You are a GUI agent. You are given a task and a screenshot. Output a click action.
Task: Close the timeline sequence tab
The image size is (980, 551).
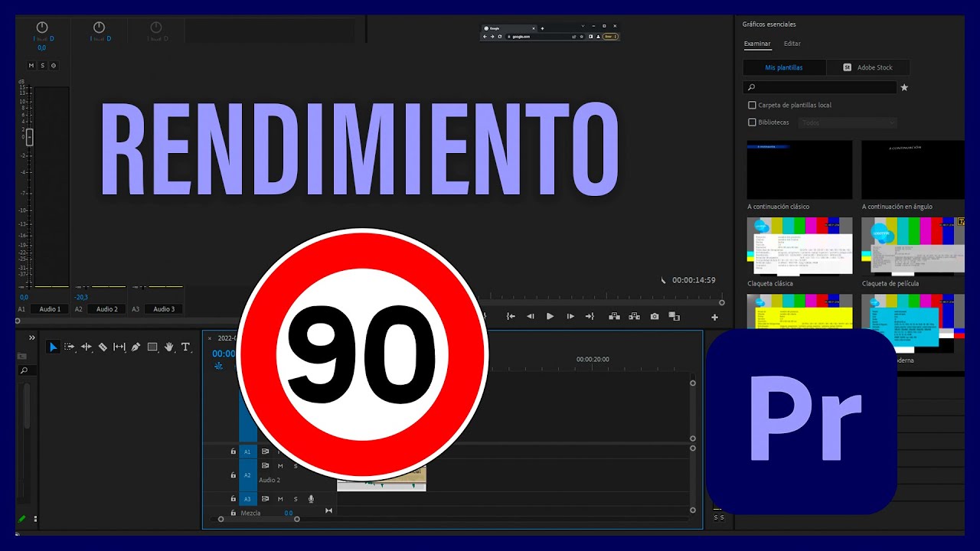click(x=210, y=338)
